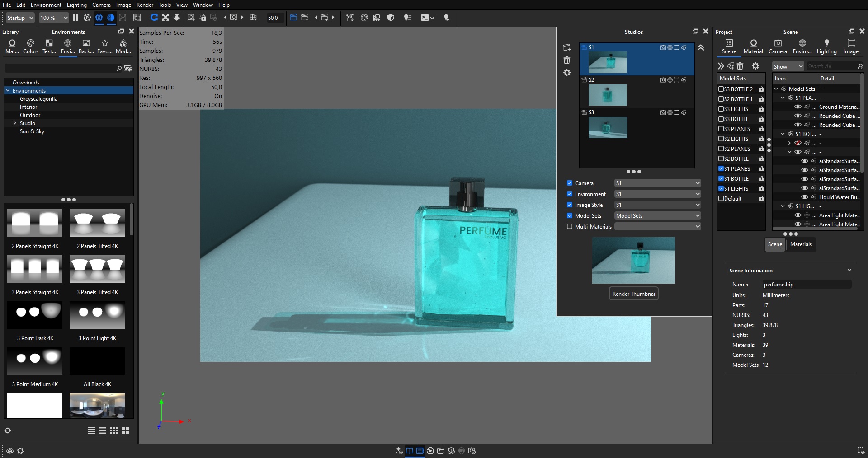Click the Render Thumbnail button
868x458 pixels.
pos(634,294)
